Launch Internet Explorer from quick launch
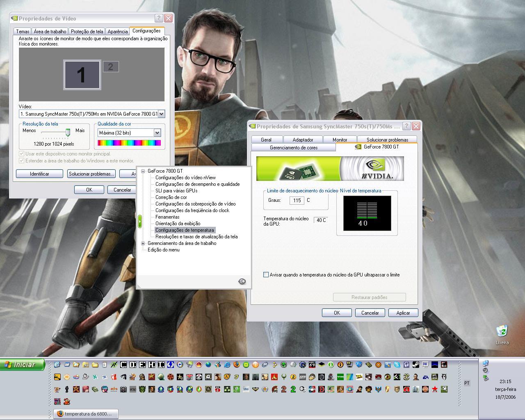This screenshot has width=525, height=420. click(227, 365)
